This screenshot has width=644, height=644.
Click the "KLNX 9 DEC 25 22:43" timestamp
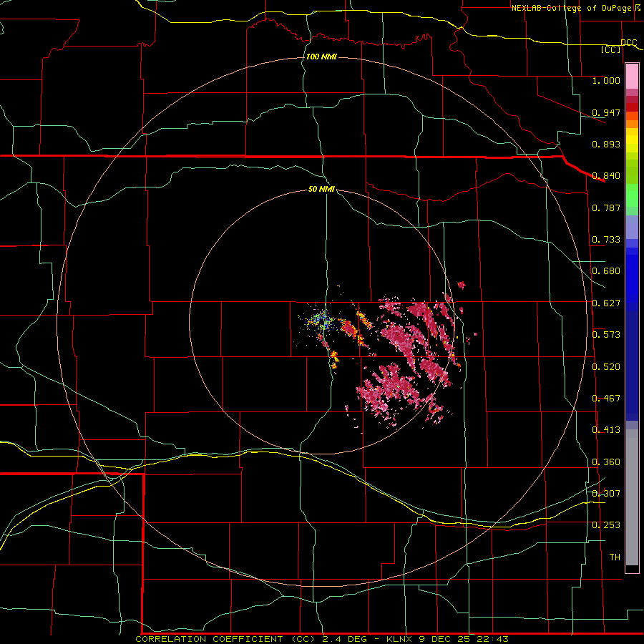[447, 639]
